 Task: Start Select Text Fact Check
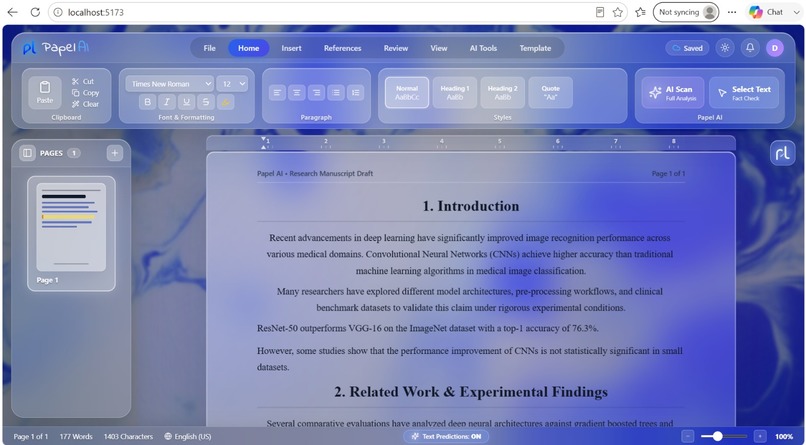(x=744, y=92)
